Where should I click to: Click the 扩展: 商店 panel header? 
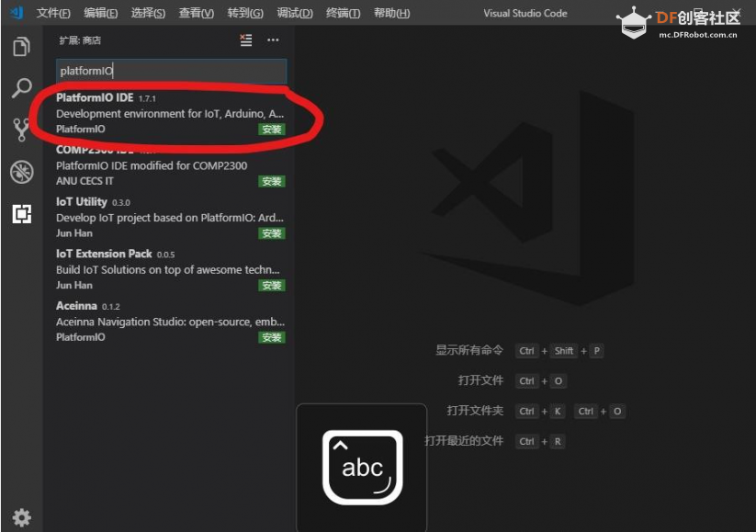[80, 40]
